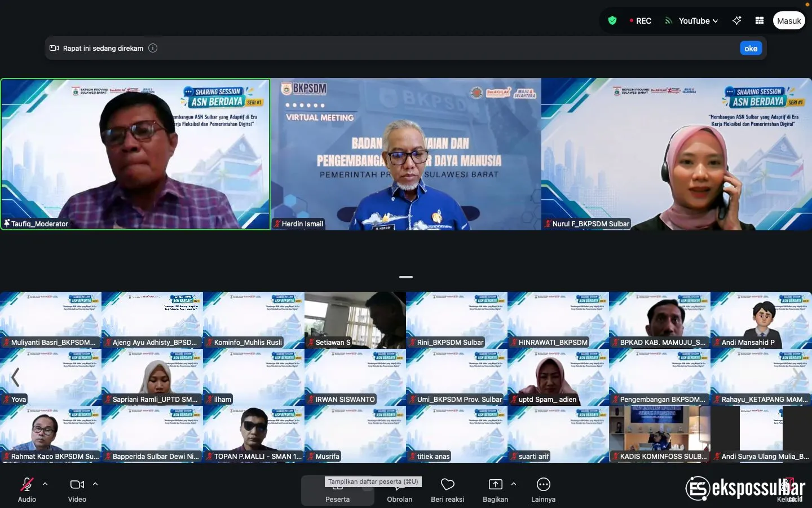
Task: Select Muliyanti Basri_BKPSDM participant tile
Action: tap(51, 320)
